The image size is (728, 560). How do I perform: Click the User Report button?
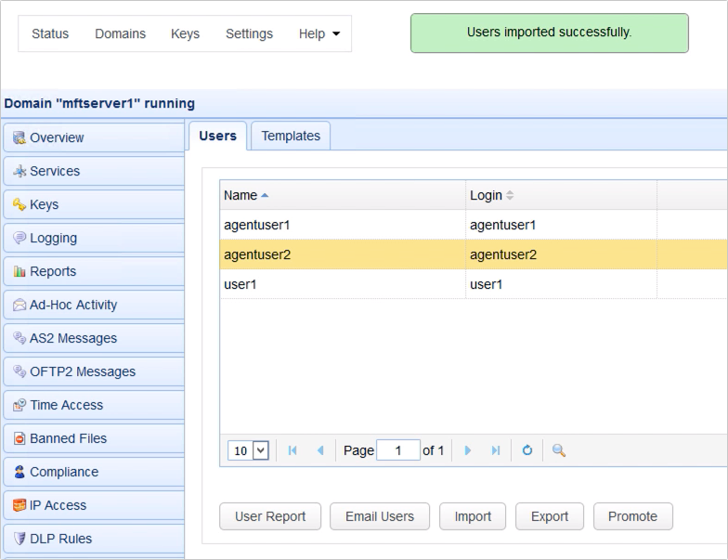tap(269, 516)
